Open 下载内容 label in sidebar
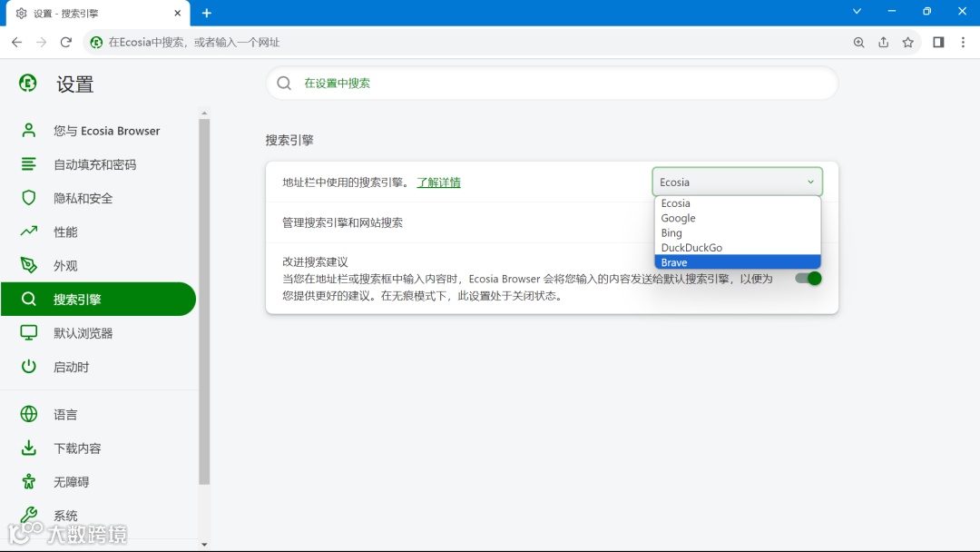980x552 pixels. [x=77, y=448]
